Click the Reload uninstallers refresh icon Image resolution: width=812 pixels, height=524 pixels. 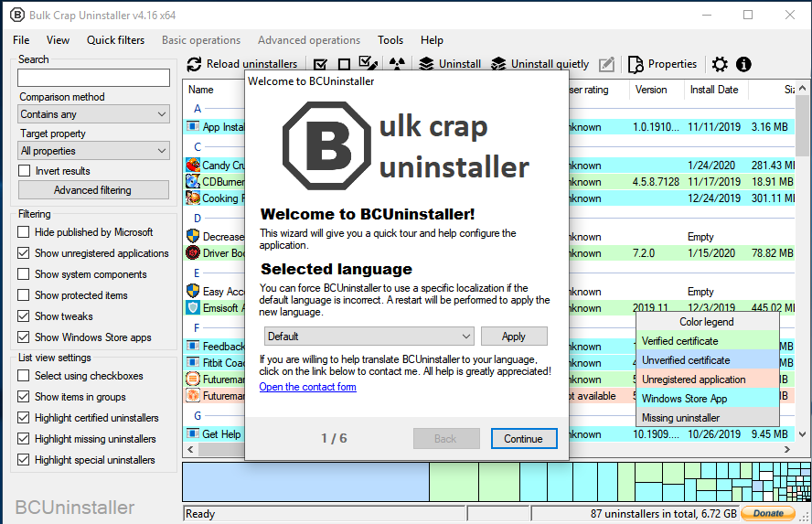click(x=194, y=64)
